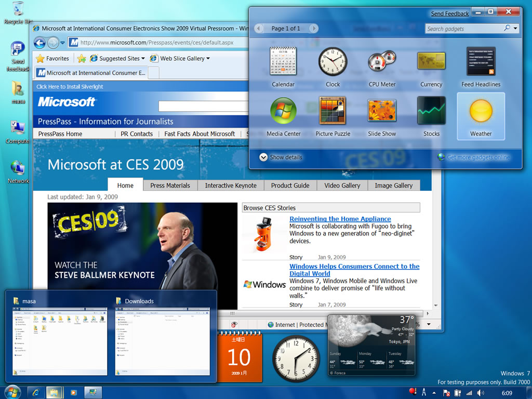Open the Interactive Keynote tab
This screenshot has height=399, width=532.
(231, 185)
